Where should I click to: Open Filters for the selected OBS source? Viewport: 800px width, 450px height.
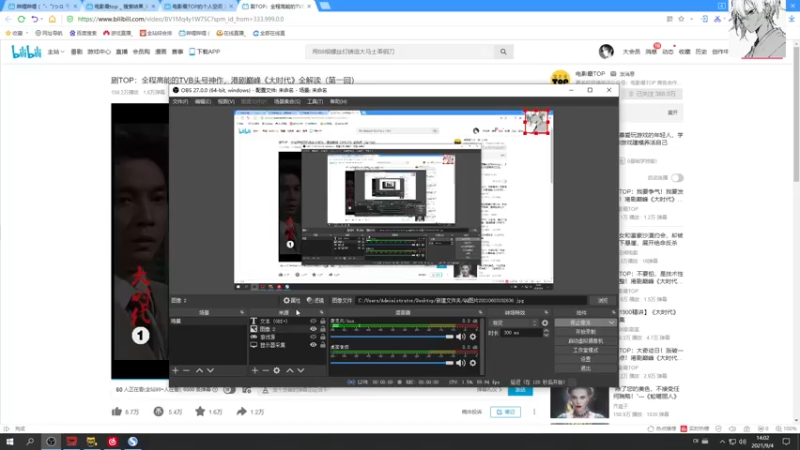[315, 301]
